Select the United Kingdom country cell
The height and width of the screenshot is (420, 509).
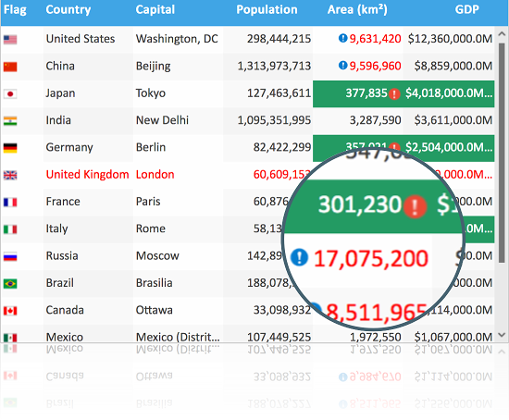click(x=88, y=175)
